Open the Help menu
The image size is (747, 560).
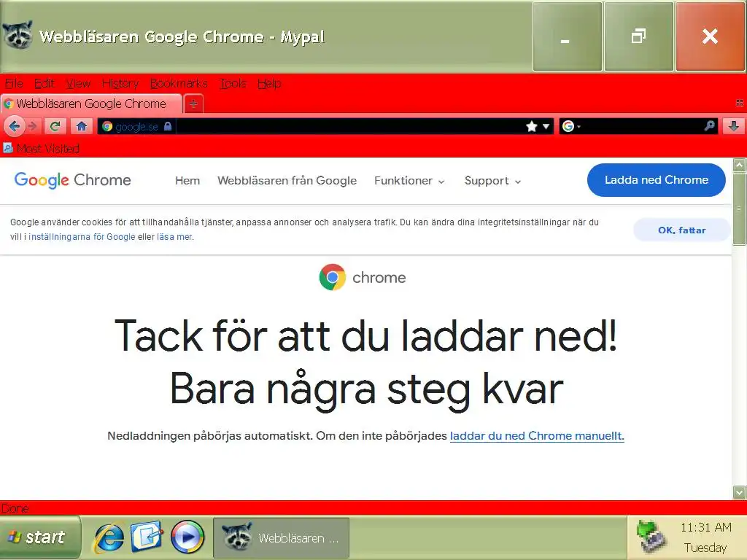click(269, 83)
